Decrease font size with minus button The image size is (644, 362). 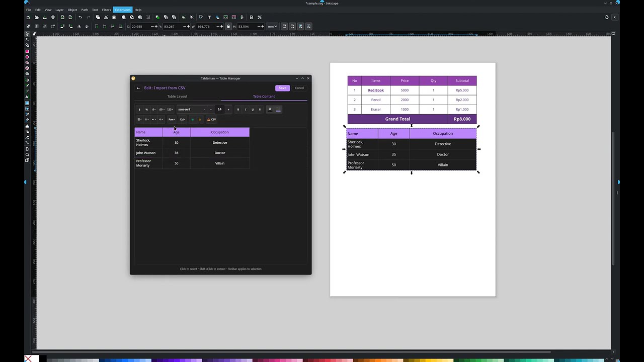(211, 109)
